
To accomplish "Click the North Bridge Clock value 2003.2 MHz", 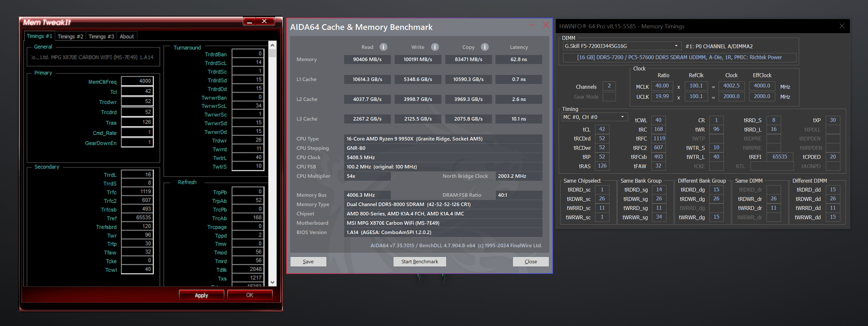I will tap(519, 176).
